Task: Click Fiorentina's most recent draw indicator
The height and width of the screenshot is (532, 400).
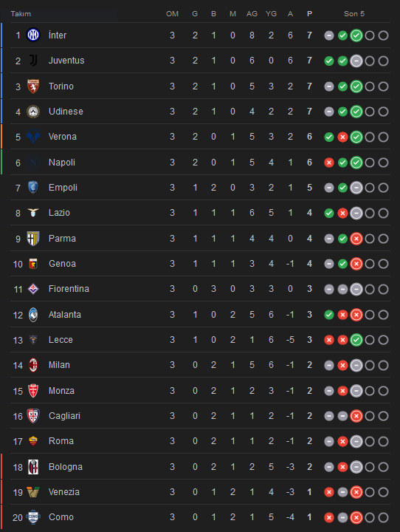Action: (x=356, y=290)
